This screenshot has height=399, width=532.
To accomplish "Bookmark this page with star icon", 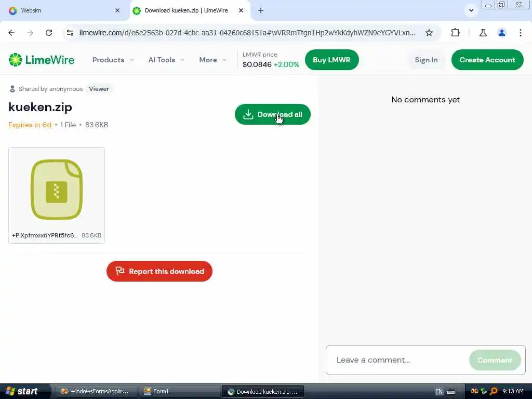I will tap(429, 33).
